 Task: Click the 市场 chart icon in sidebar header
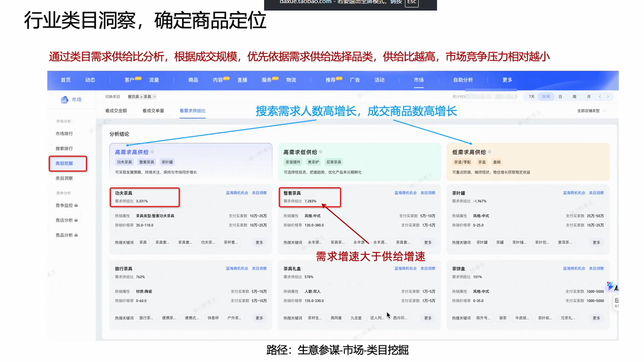(x=64, y=100)
